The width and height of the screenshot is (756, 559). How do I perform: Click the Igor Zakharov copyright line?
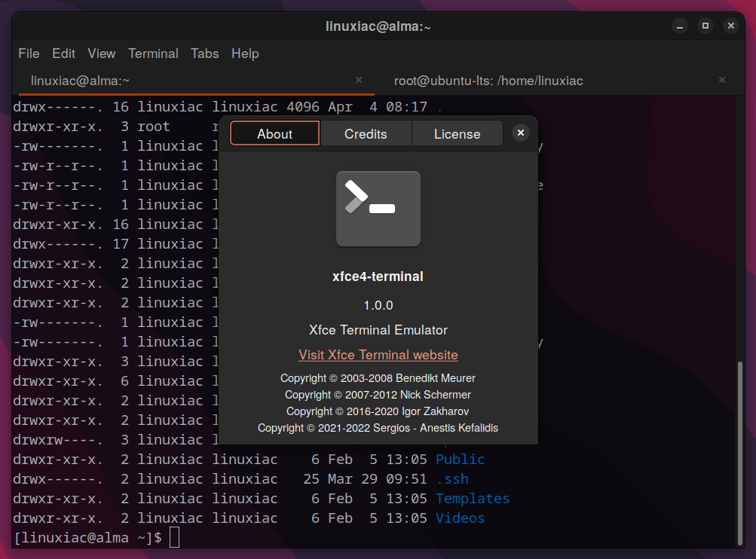click(x=378, y=411)
